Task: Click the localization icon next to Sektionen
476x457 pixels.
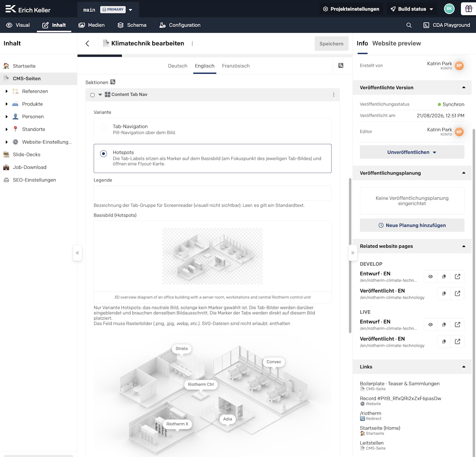Action: pos(113,82)
